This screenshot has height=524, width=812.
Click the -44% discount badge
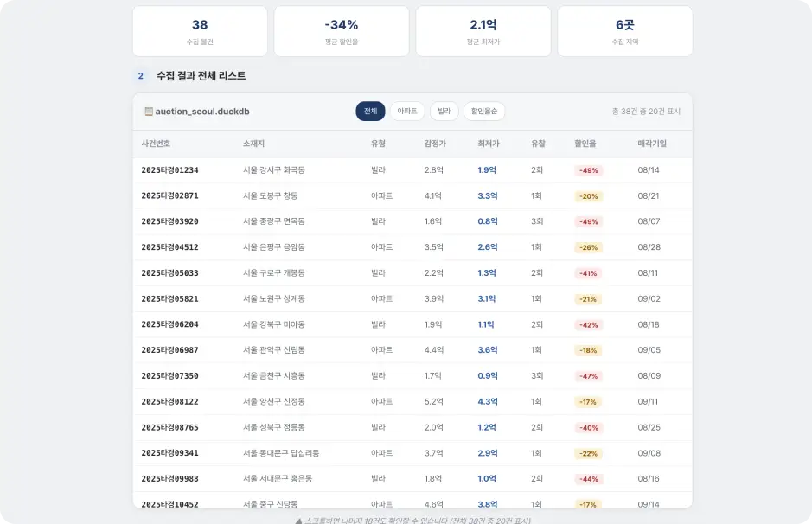pyautogui.click(x=588, y=480)
